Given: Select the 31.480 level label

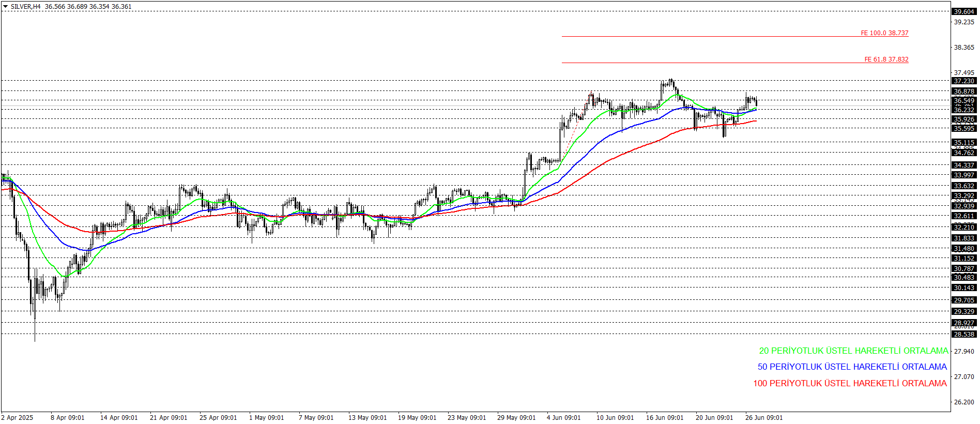Looking at the screenshot, I should 964,248.
